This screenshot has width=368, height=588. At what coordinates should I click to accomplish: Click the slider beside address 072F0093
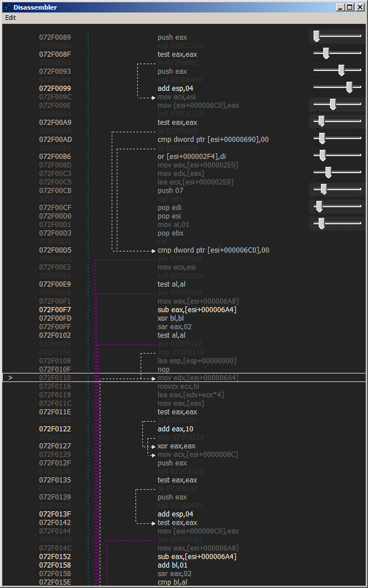pyautogui.click(x=337, y=70)
